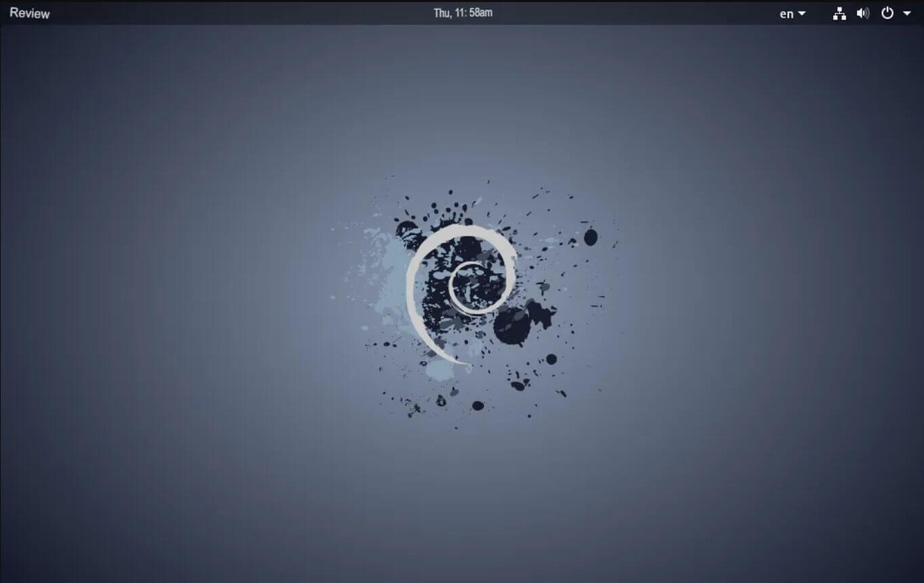Open the Review activities overview
Image resolution: width=924 pixels, height=583 pixels.
tap(30, 13)
